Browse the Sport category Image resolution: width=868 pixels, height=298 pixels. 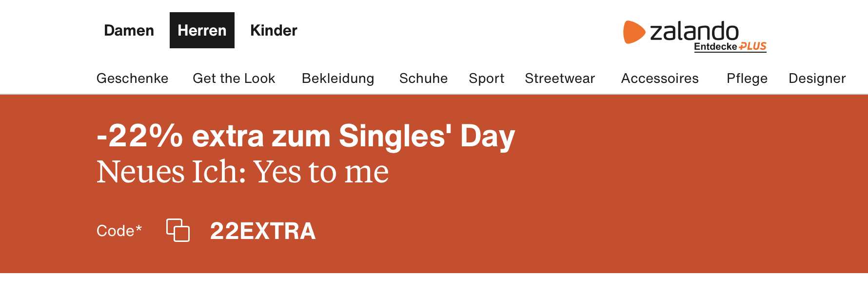(x=486, y=78)
